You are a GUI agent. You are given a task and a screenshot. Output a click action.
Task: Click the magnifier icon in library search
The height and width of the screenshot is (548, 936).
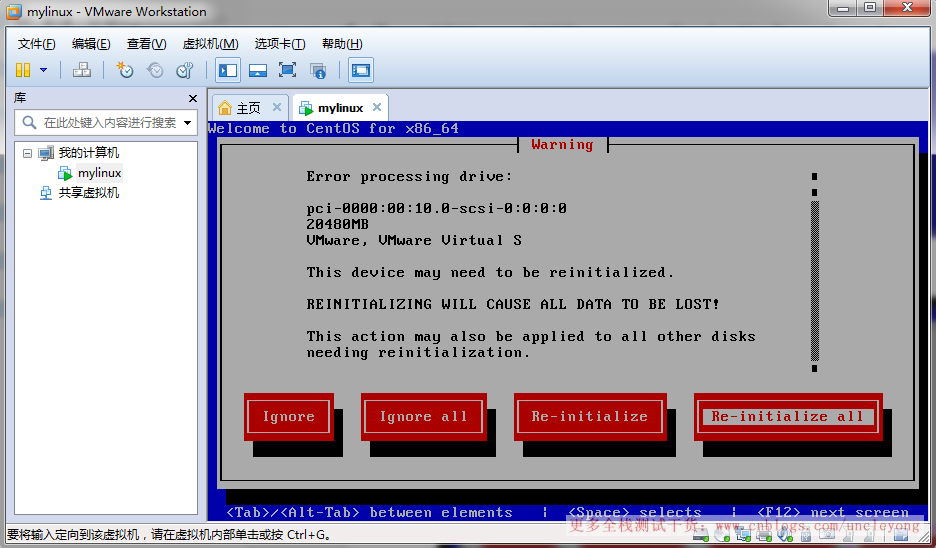[29, 122]
